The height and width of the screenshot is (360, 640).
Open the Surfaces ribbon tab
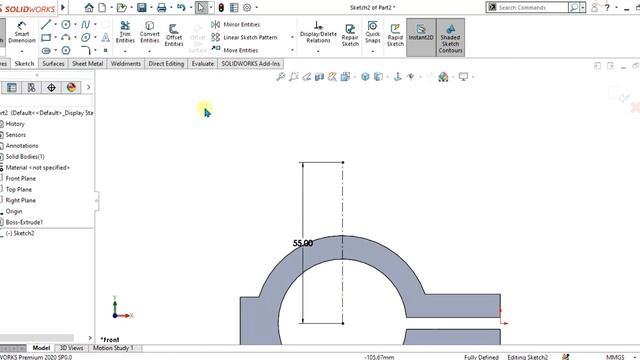point(53,64)
